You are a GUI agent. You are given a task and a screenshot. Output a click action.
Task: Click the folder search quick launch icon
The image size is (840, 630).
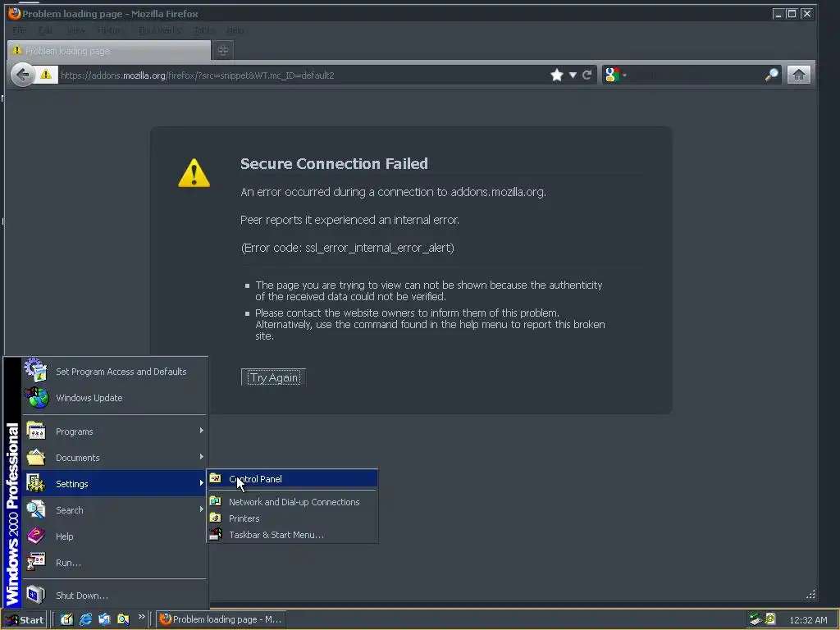coord(123,619)
